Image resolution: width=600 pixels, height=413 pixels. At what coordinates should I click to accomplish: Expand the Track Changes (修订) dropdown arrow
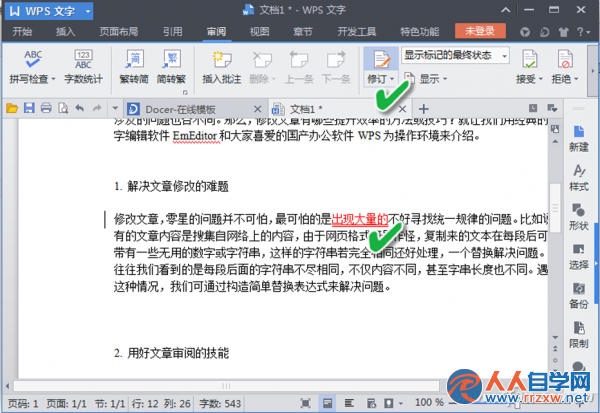[x=392, y=79]
